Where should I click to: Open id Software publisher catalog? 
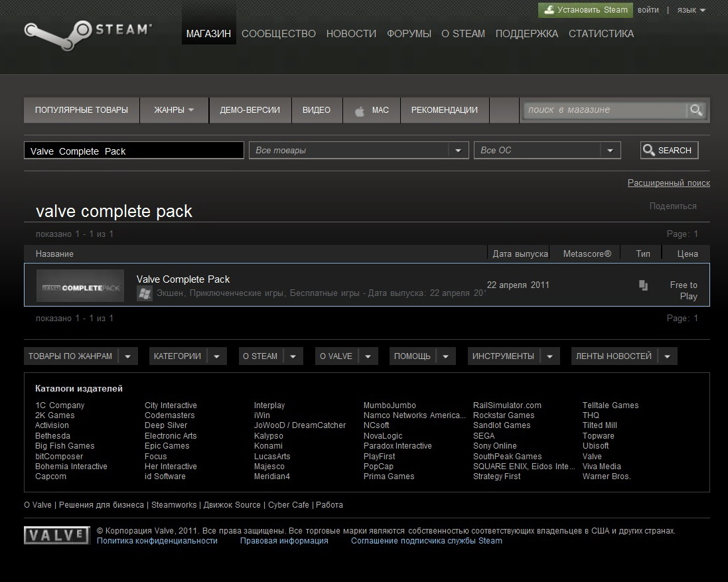(x=165, y=476)
